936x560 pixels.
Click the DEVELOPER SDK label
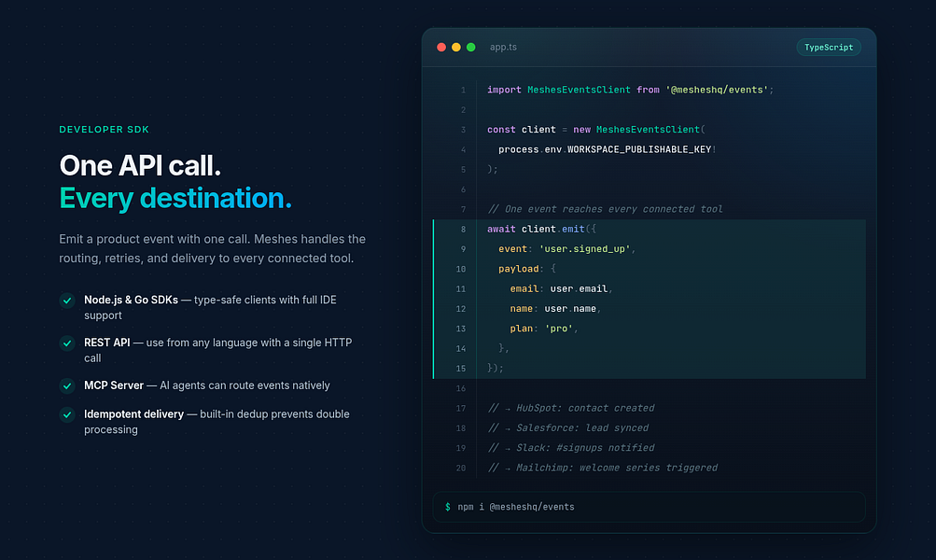(104, 130)
